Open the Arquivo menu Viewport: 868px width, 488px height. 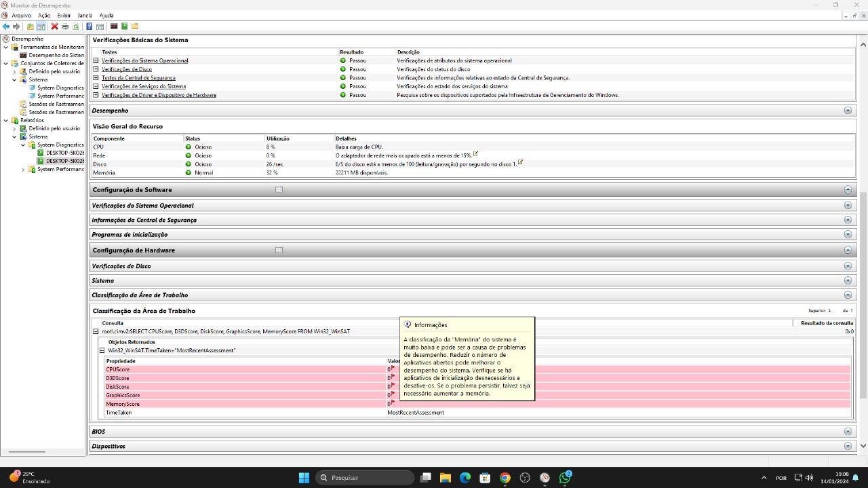coord(21,15)
